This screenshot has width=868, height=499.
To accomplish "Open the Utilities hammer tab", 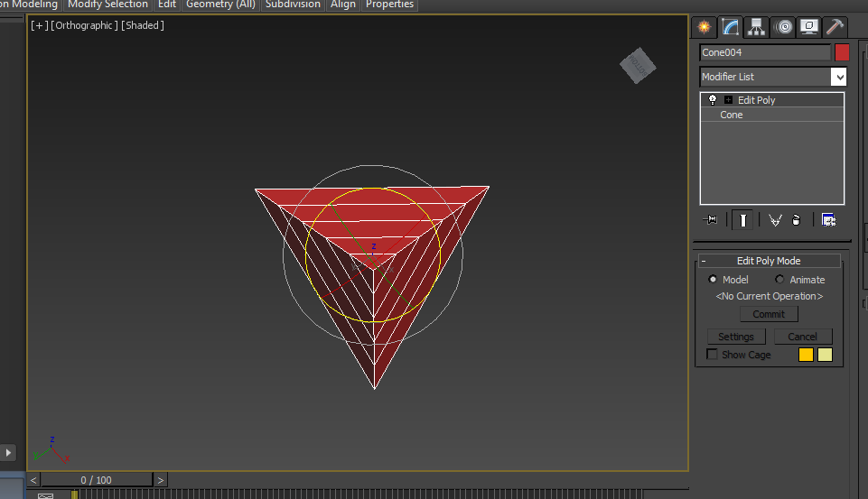I will pos(835,26).
